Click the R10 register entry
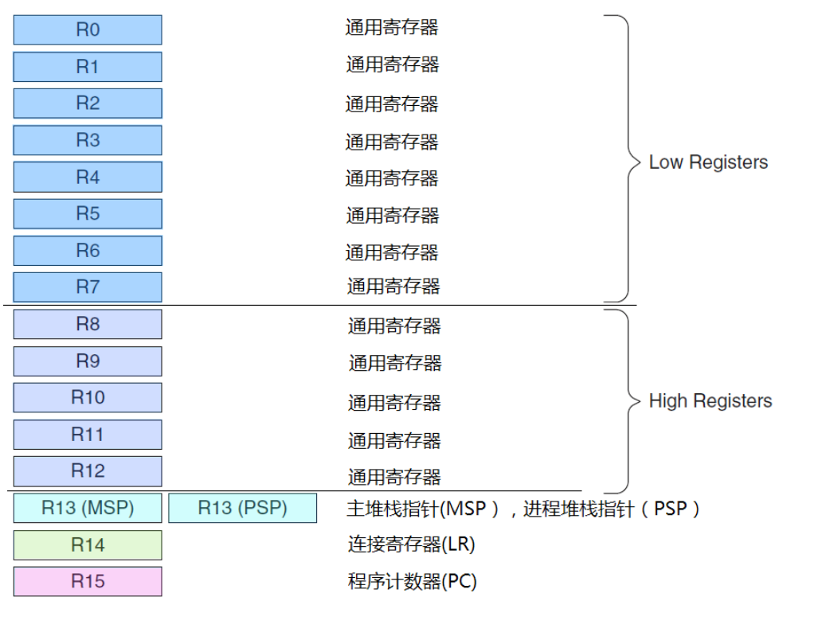The width and height of the screenshot is (814, 644). [87, 397]
